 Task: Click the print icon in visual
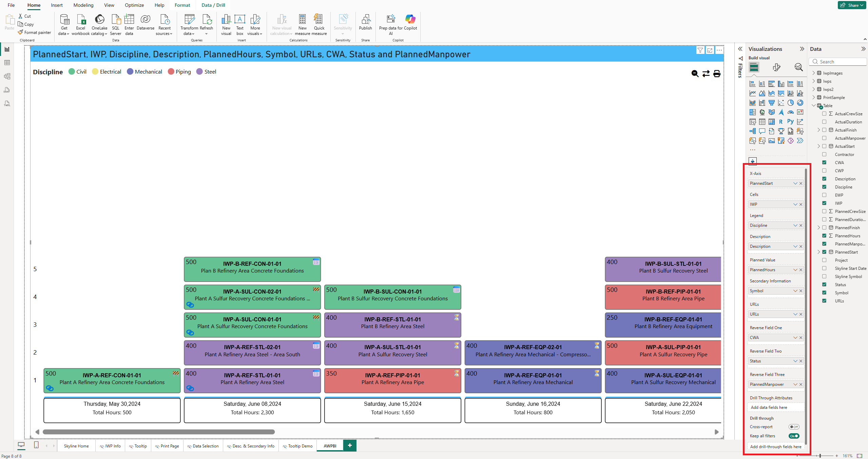[717, 74]
